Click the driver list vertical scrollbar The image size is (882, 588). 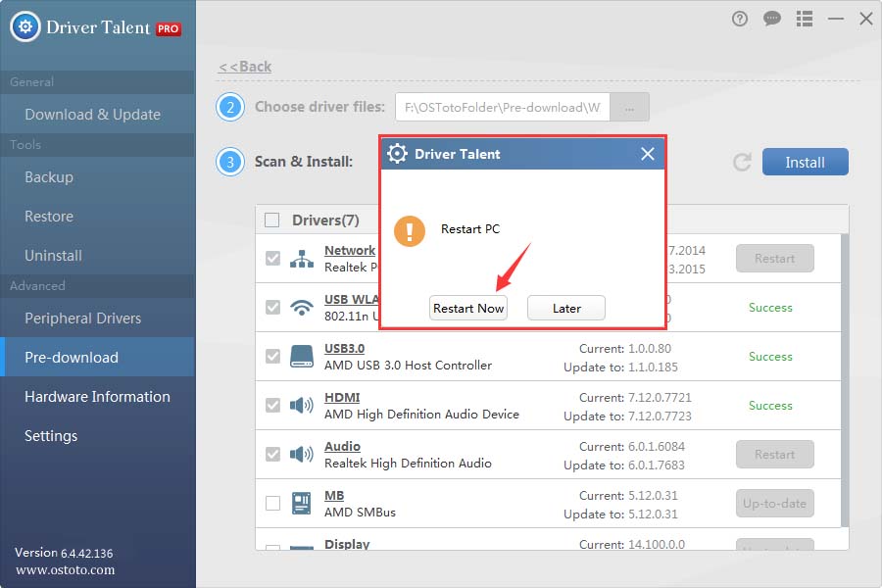pos(845,380)
